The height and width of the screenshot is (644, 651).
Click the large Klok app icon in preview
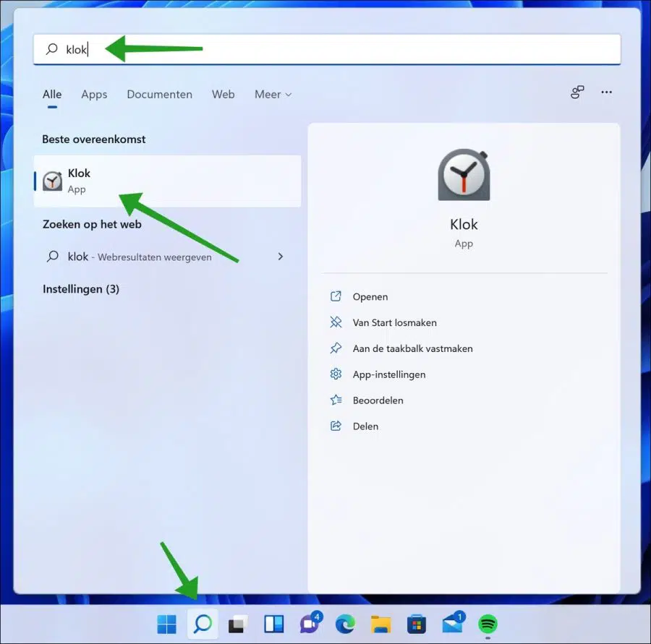tap(464, 175)
